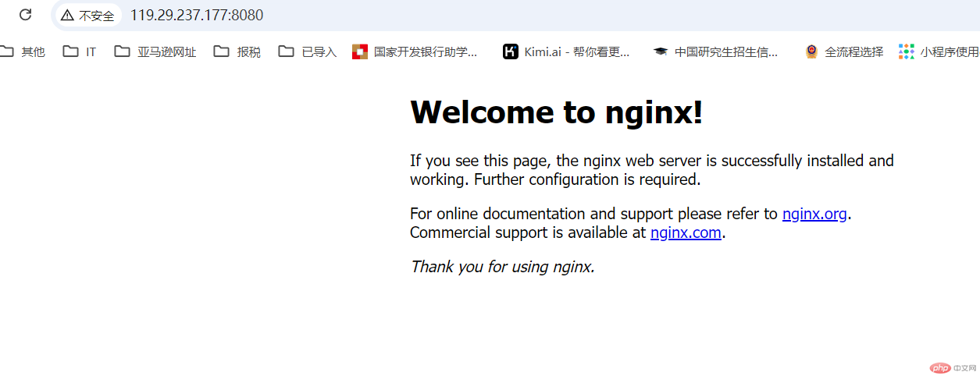Click the Welcome to nginx! heading

pos(557,112)
